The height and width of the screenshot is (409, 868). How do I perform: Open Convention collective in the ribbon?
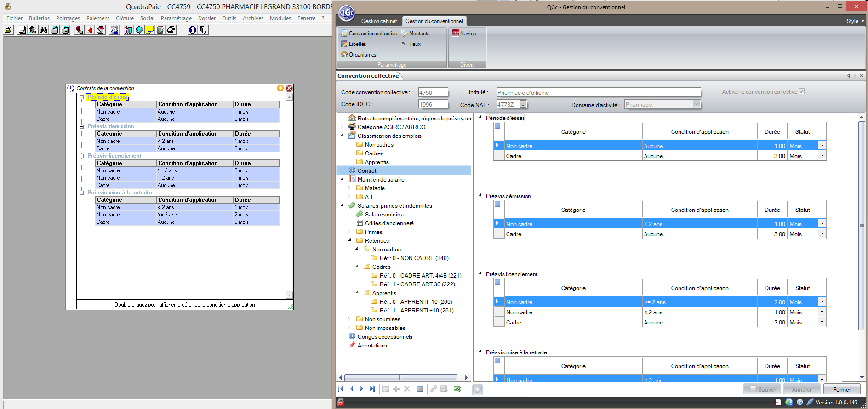tap(369, 34)
